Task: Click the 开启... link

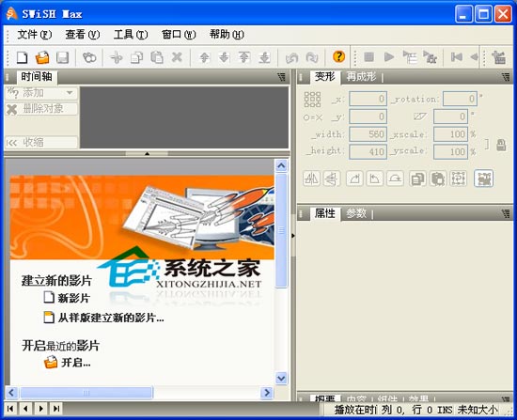Action: [68, 363]
